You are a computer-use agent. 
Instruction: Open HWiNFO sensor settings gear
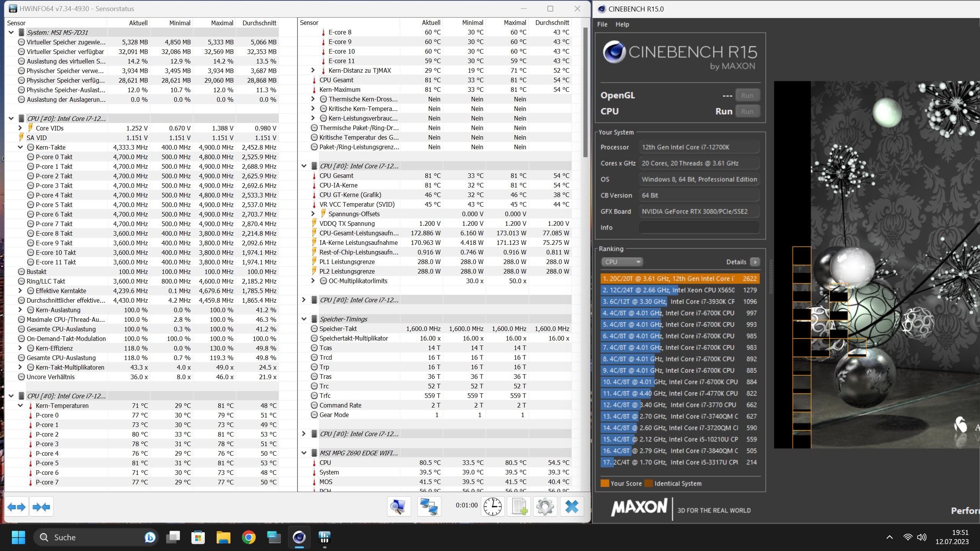(545, 507)
